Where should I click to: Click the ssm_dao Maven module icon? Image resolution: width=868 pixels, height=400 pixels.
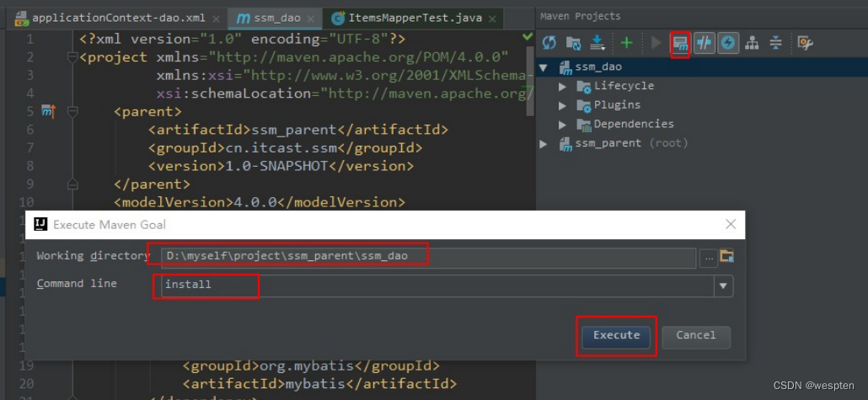click(x=565, y=68)
